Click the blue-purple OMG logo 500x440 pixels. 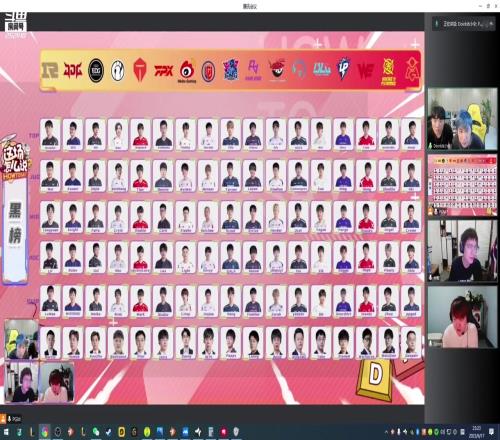tap(231, 70)
